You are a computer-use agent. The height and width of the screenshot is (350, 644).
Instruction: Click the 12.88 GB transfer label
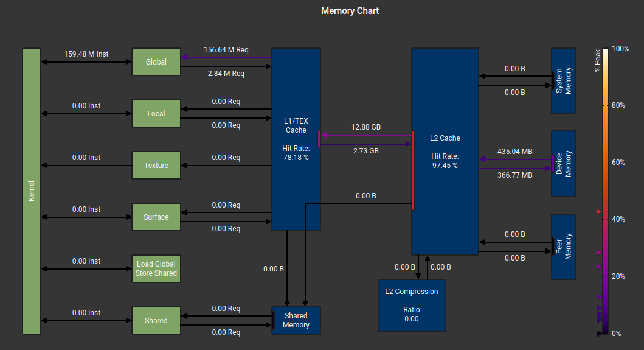tap(365, 127)
